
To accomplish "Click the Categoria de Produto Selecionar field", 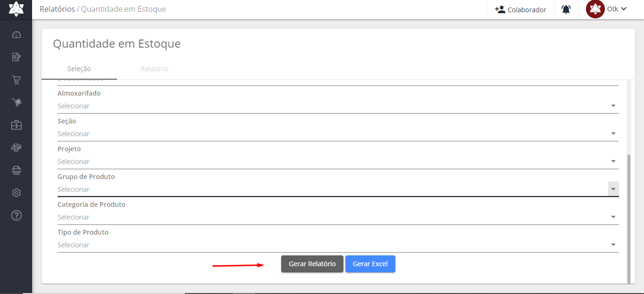I will pyautogui.click(x=338, y=217).
